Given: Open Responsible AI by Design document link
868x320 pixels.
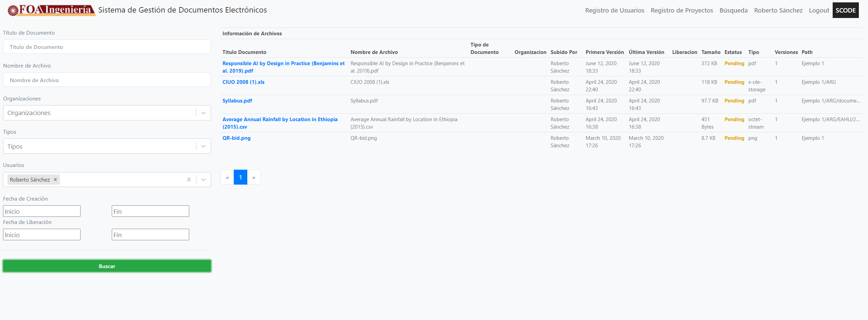Looking at the screenshot, I should pyautogui.click(x=283, y=67).
